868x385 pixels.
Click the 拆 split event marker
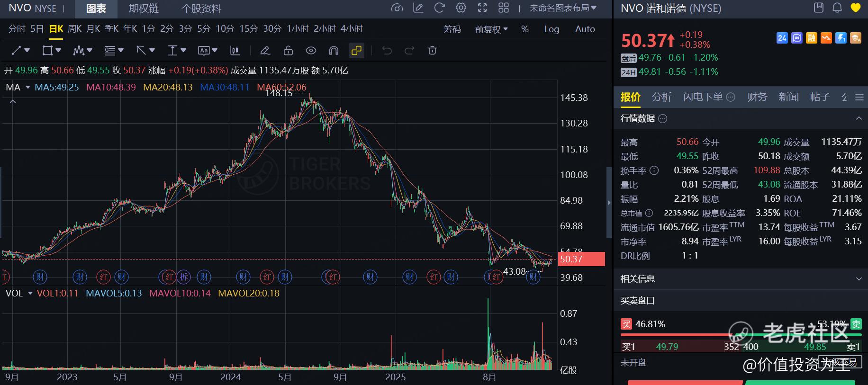[184, 277]
